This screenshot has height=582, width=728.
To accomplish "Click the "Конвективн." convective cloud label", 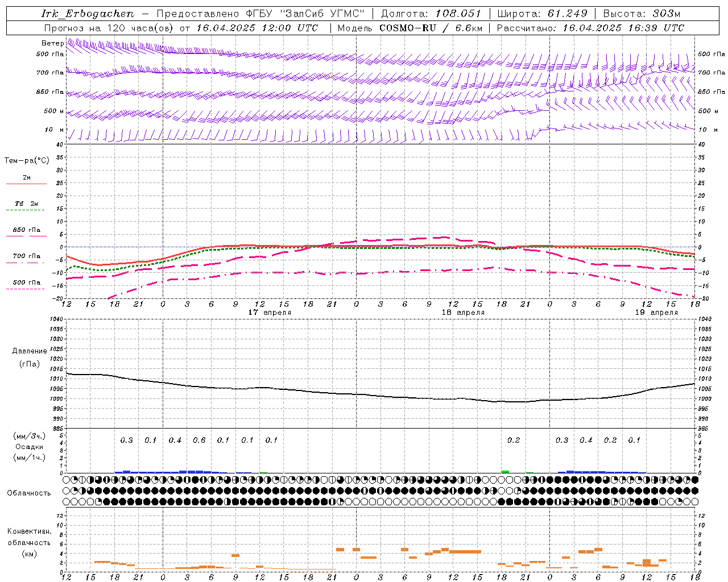I will (30, 531).
